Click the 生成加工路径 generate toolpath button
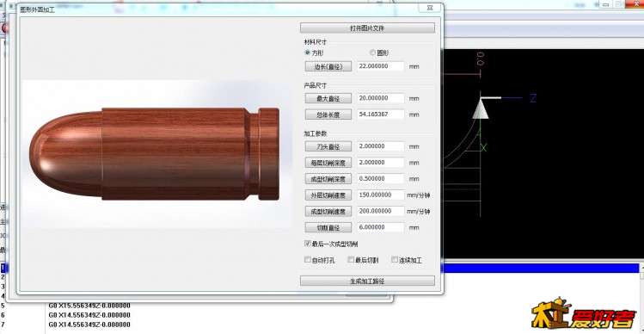Screen dimensions: 644x334 (x=367, y=281)
